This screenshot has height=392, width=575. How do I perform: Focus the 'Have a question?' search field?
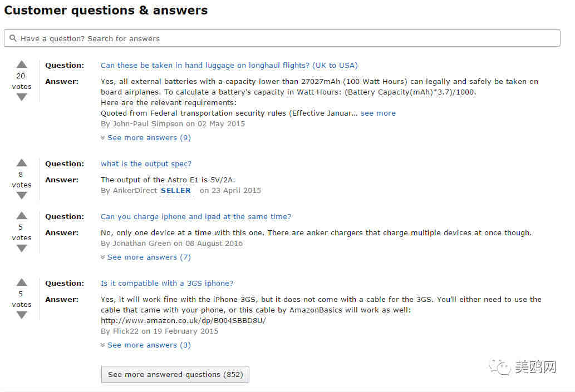point(282,38)
